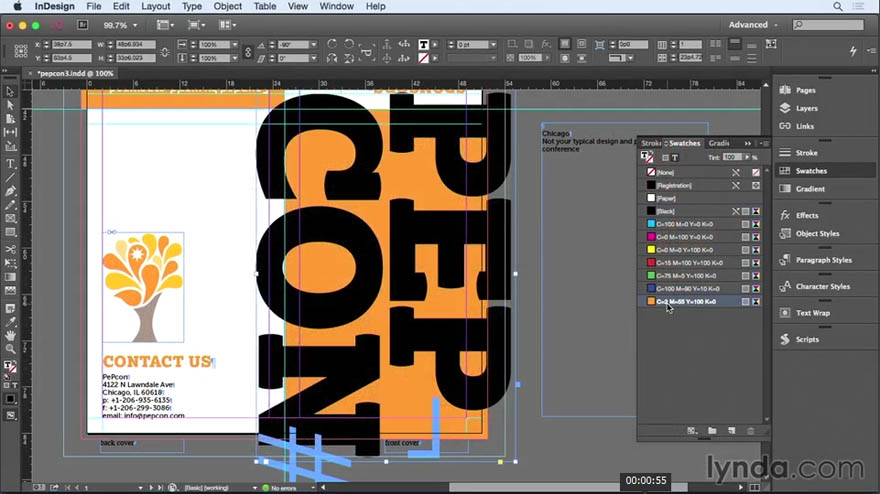The image size is (880, 494).
Task: Click the Spotlight search icon in menu bar
Action: [x=837, y=6]
